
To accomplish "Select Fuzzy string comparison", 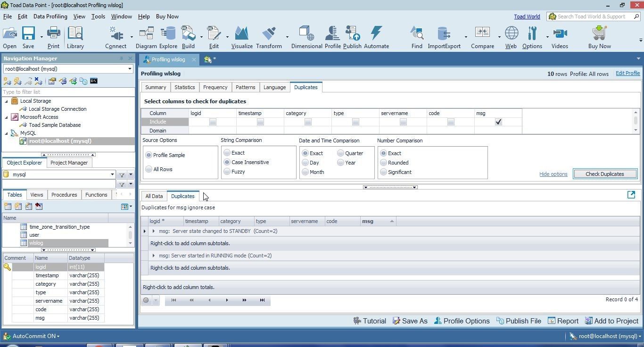I will pyautogui.click(x=227, y=172).
